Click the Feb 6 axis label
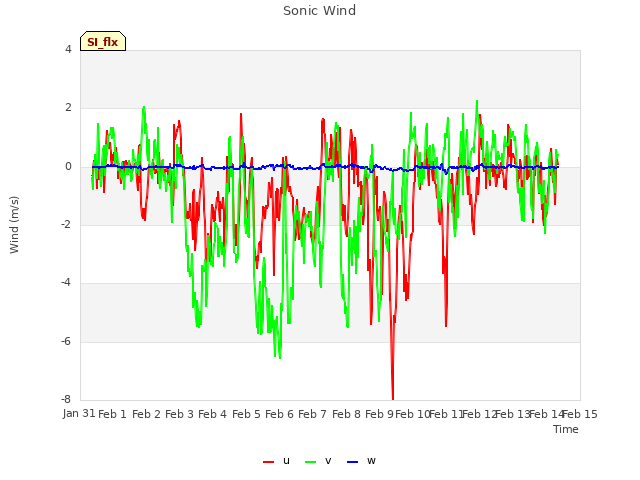 click(279, 414)
